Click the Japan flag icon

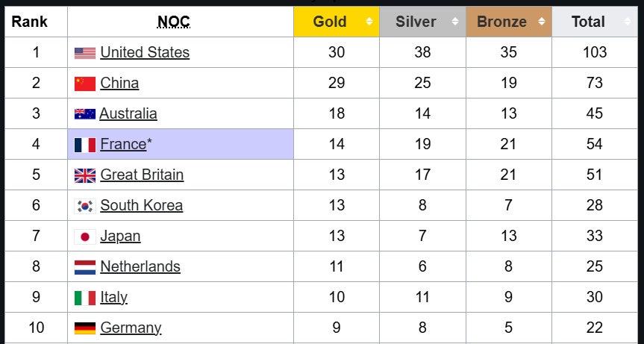click(x=85, y=237)
